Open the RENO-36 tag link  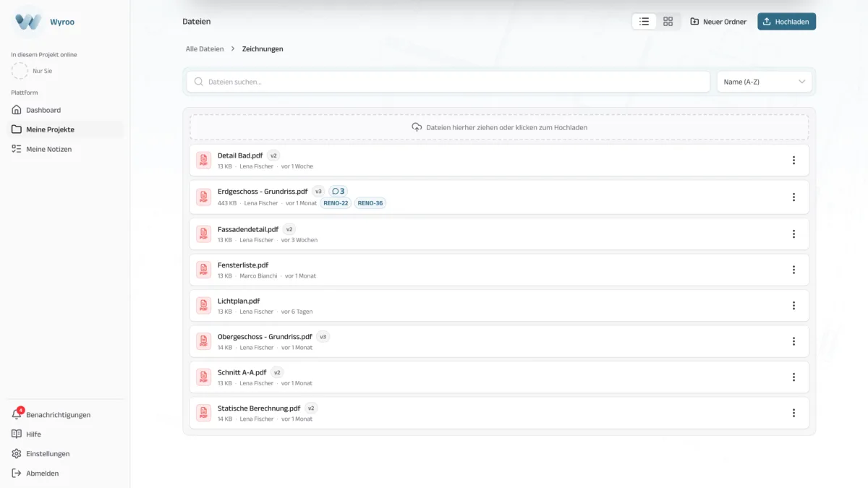pos(370,203)
